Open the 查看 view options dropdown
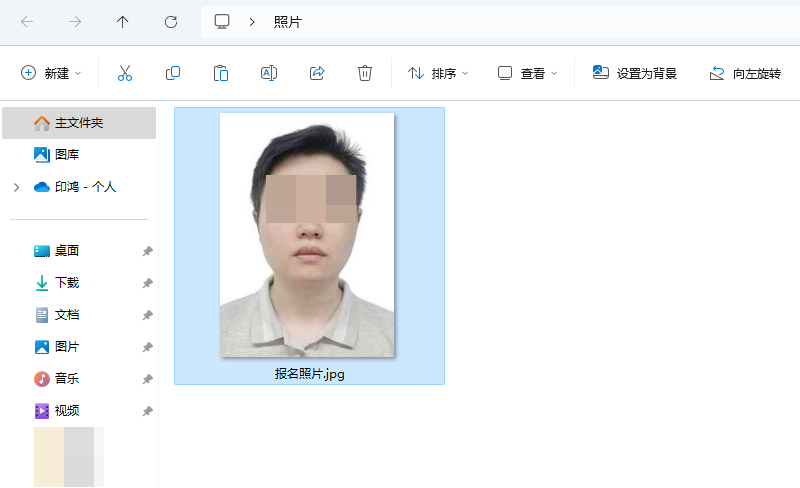Screen dimensions: 800x488 point(527,73)
